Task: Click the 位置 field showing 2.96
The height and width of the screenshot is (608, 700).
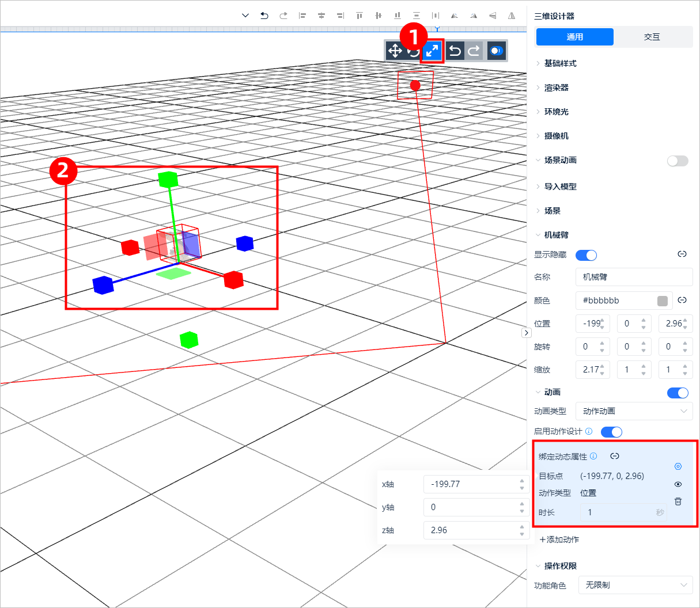Action: pos(675,324)
